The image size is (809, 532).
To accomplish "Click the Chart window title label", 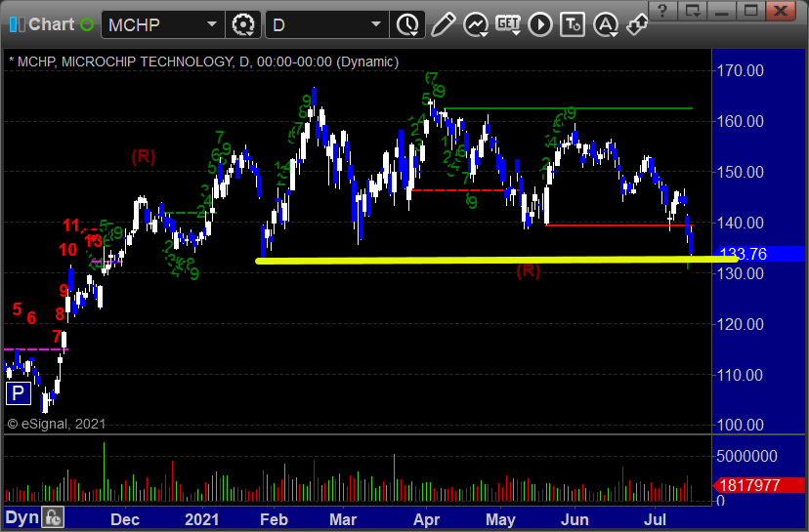I will click(x=52, y=24).
